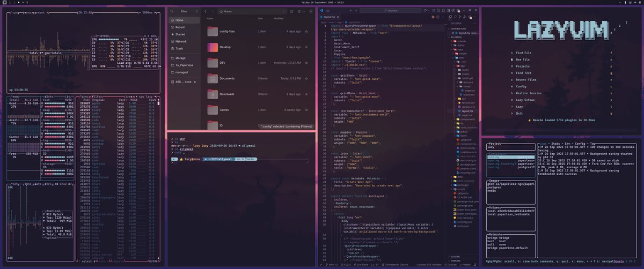Image resolution: width=644 pixels, height=269 pixels.
Task: Star the Downloads folder row
Action: pyautogui.click(x=306, y=94)
